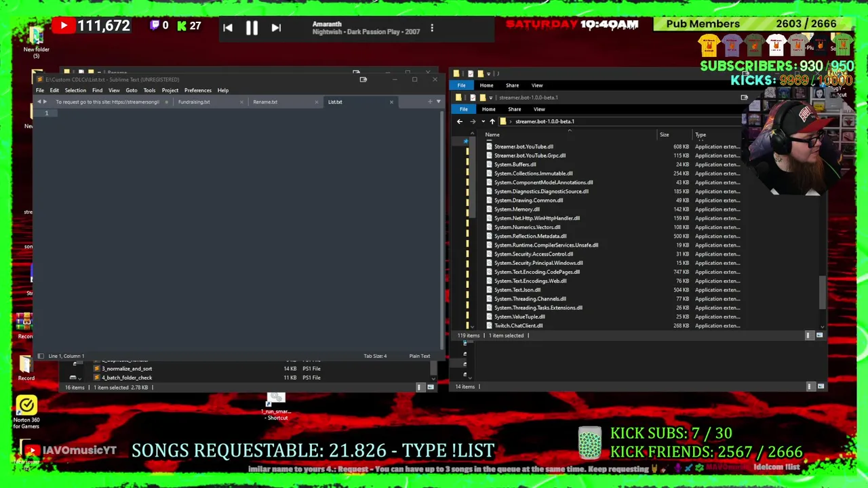Image resolution: width=868 pixels, height=488 pixels.
Task: Click the file list vertical scrollbar in Explorer
Action: click(x=823, y=291)
